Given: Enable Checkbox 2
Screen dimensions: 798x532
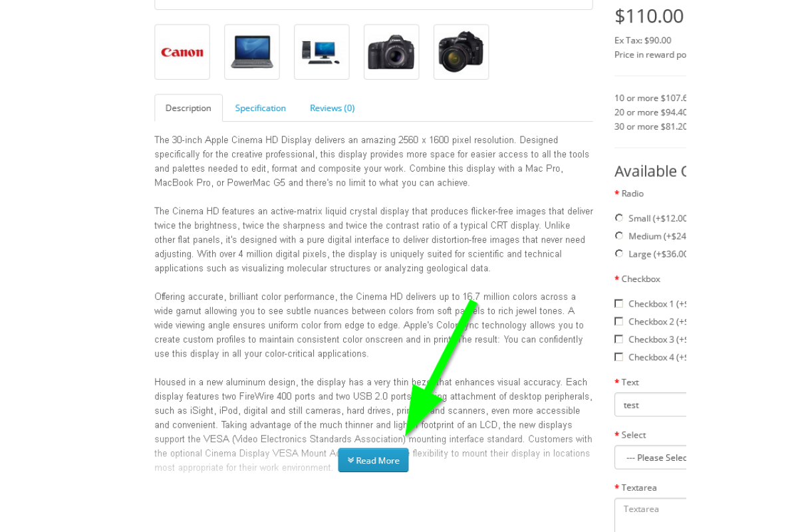Looking at the screenshot, I should click(x=619, y=322).
